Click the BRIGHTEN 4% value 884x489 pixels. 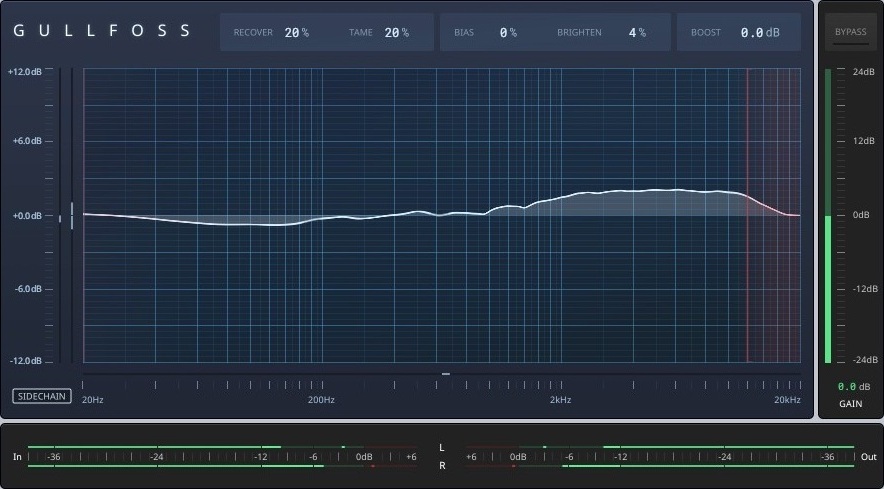[x=637, y=33]
